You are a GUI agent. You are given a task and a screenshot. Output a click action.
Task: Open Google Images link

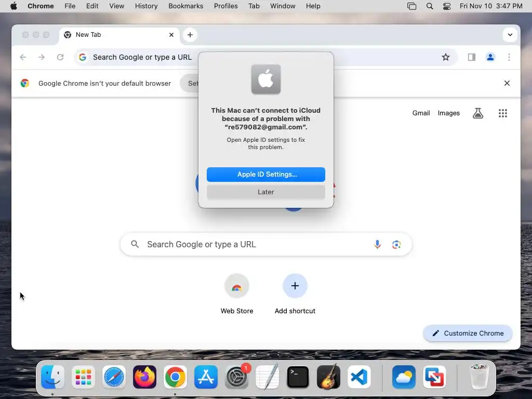click(x=448, y=113)
